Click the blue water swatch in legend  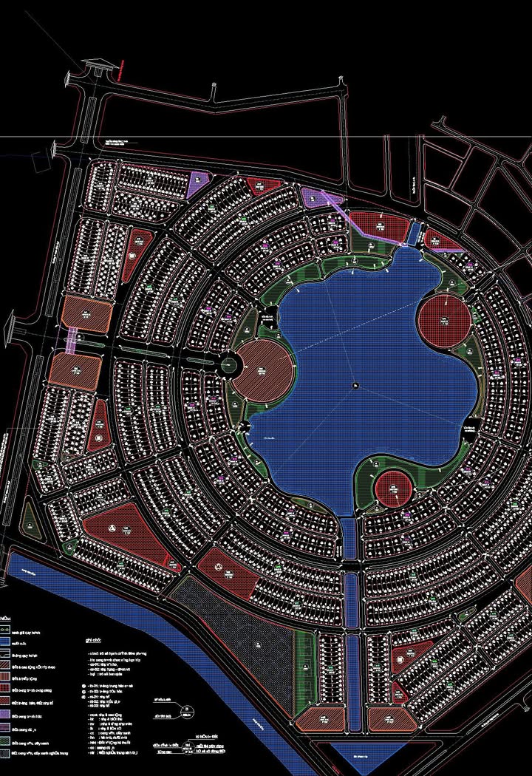tap(4, 642)
